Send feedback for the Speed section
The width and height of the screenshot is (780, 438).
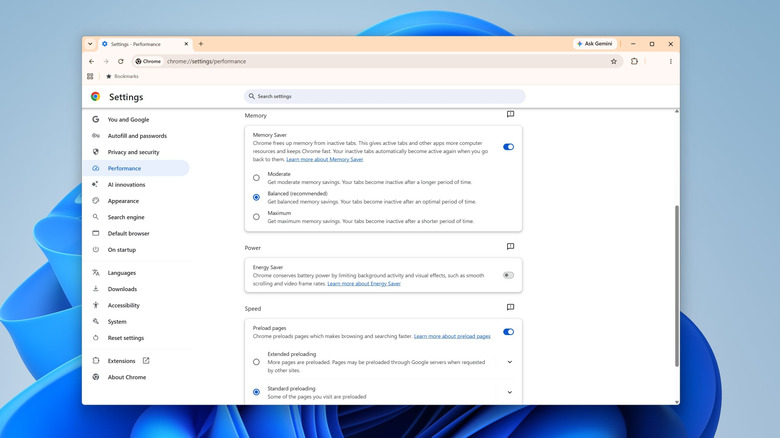(510, 308)
